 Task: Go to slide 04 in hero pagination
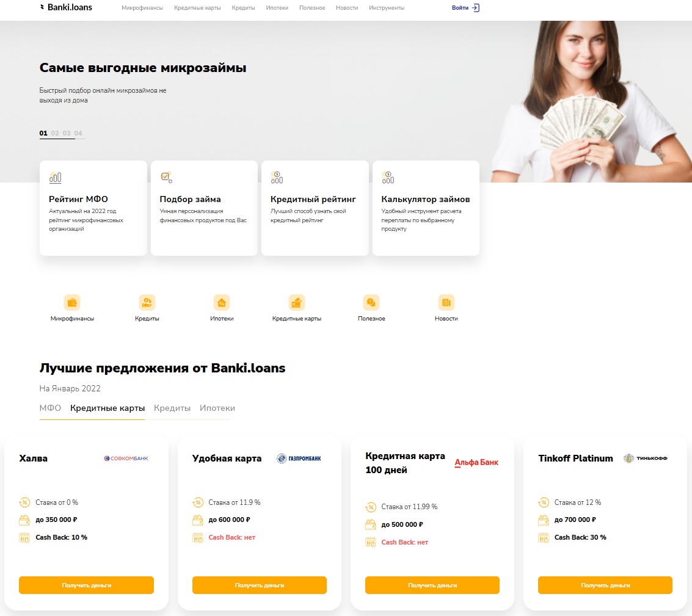78,133
